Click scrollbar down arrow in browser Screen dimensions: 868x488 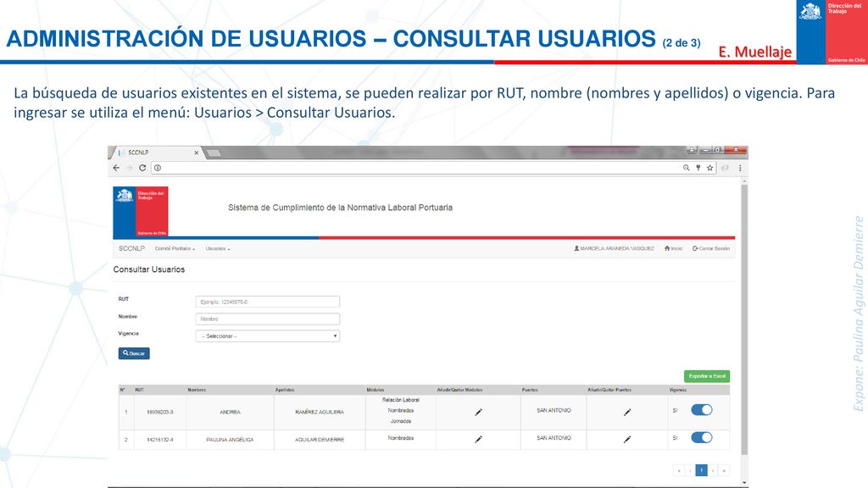tap(744, 482)
